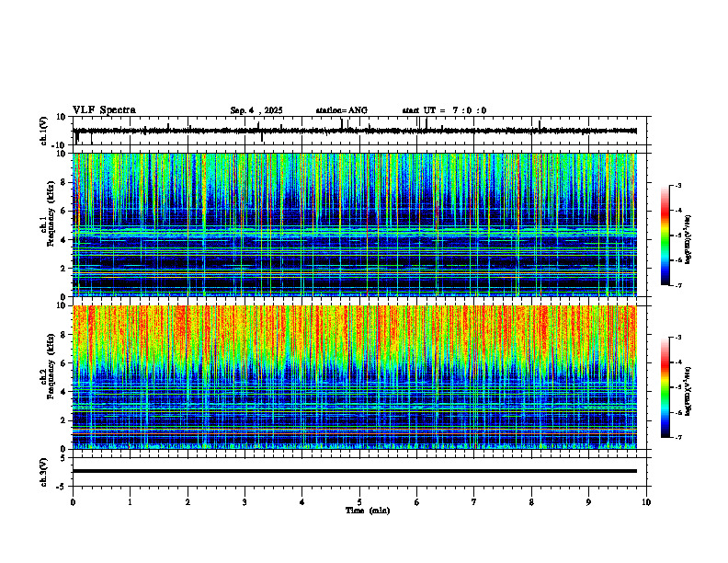Click the time axis tick label '10' at bottom right

pos(646,502)
